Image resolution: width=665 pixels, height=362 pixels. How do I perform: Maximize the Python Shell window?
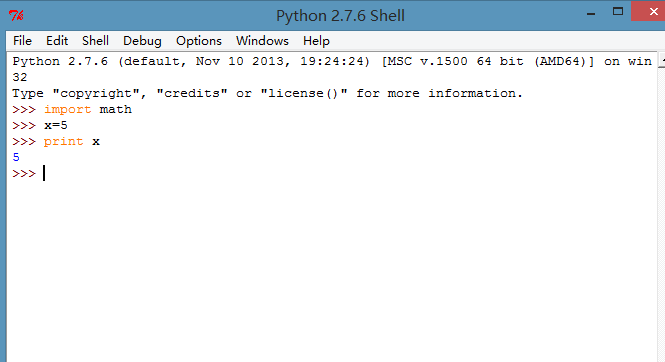point(618,12)
